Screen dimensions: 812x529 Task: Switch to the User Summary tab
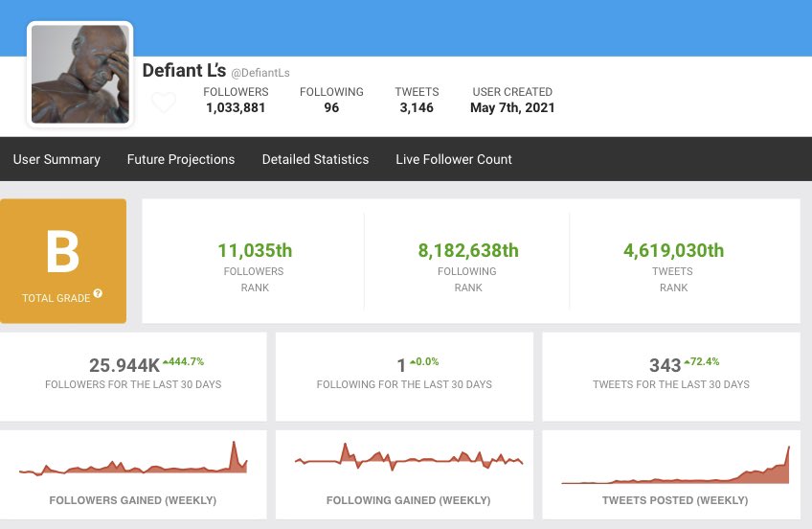pos(56,159)
